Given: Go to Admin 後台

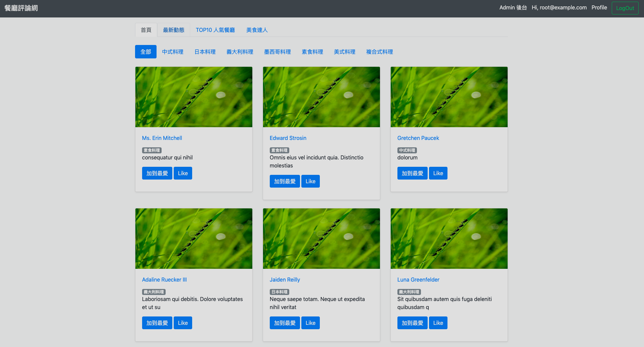Looking at the screenshot, I should point(513,8).
